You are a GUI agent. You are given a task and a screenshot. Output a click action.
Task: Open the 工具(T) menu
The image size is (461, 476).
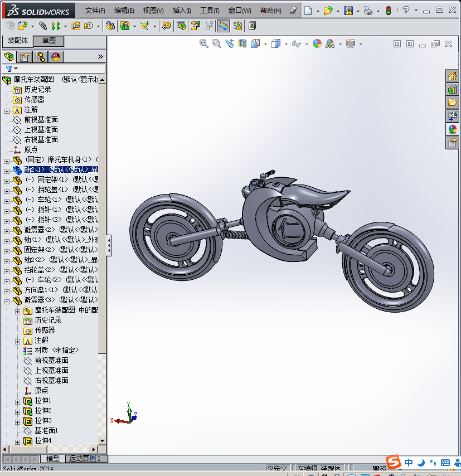pyautogui.click(x=210, y=11)
